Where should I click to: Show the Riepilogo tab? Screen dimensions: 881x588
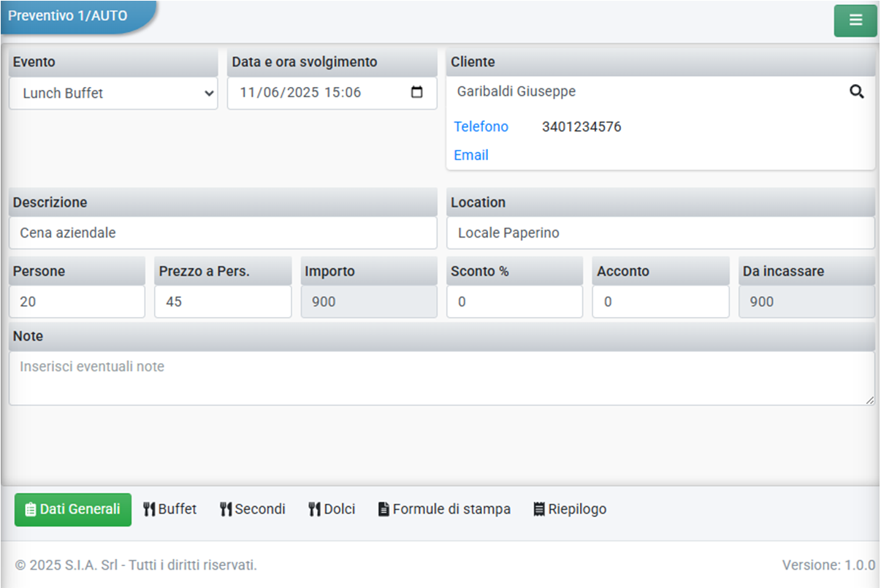570,509
